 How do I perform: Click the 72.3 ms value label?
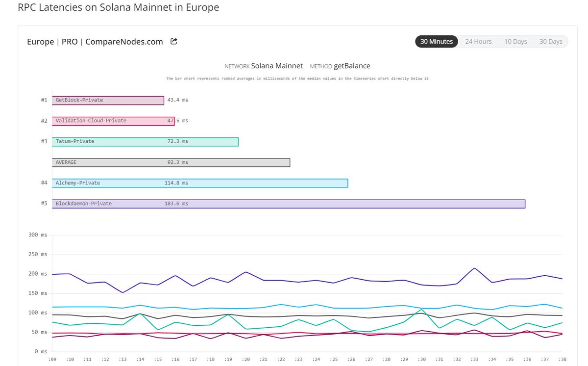pyautogui.click(x=178, y=141)
